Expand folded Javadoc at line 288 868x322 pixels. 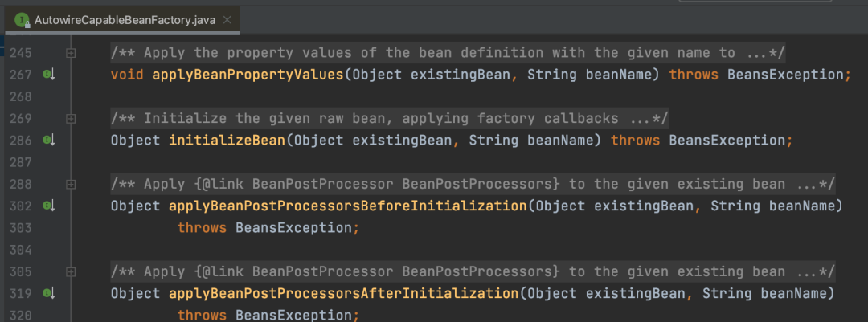pyautogui.click(x=70, y=184)
